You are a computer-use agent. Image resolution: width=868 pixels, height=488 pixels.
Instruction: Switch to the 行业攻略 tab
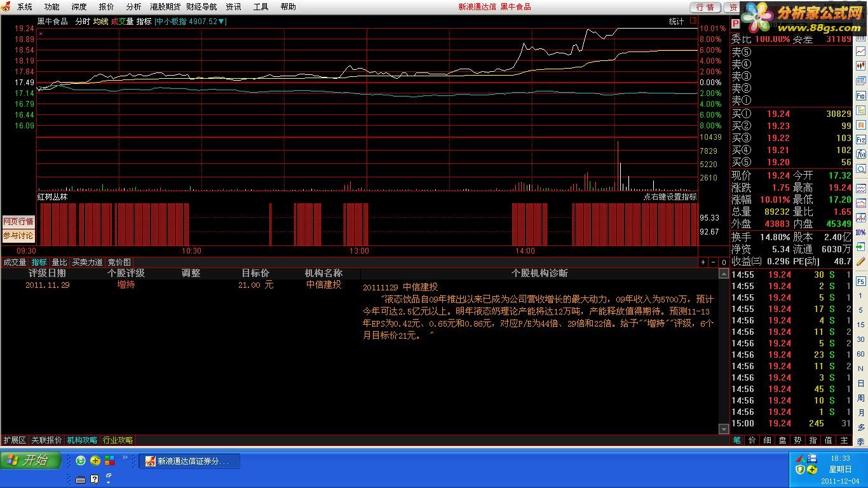[118, 440]
